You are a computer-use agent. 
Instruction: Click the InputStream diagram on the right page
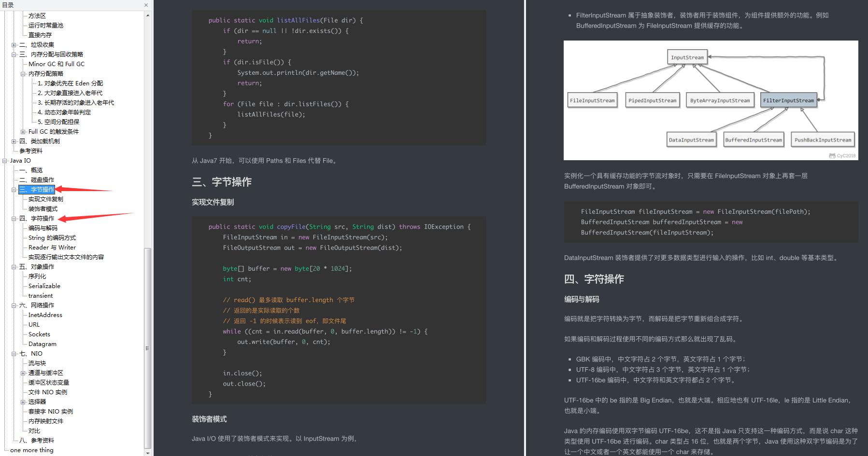[711, 100]
